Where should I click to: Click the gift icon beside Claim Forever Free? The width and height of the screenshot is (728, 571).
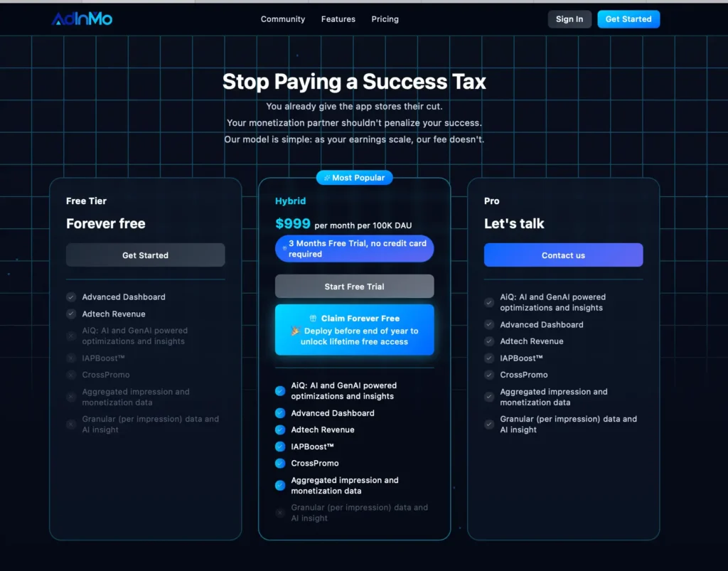click(313, 319)
